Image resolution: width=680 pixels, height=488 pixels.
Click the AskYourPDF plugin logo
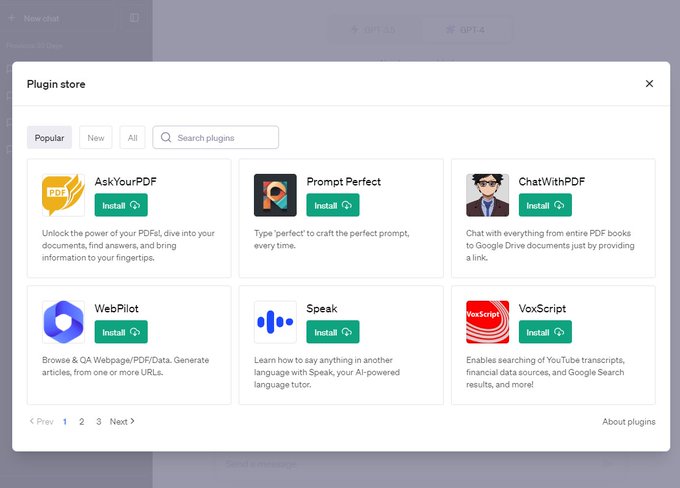coord(63,195)
